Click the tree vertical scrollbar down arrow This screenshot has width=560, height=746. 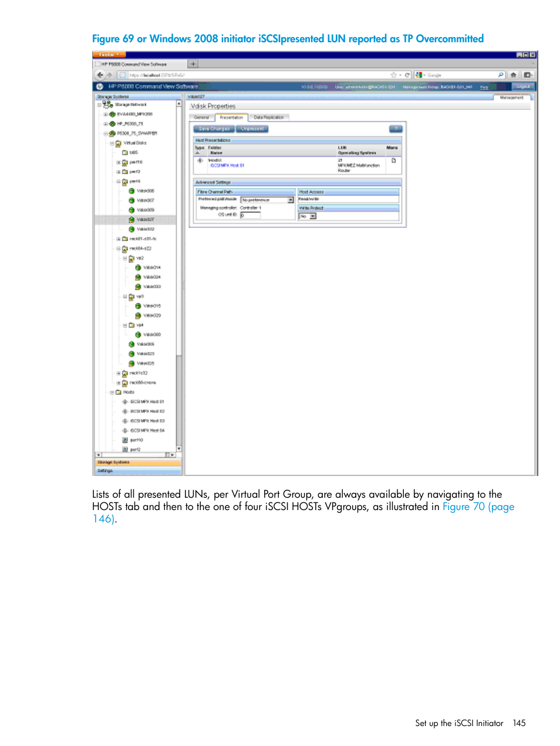[x=179, y=449]
